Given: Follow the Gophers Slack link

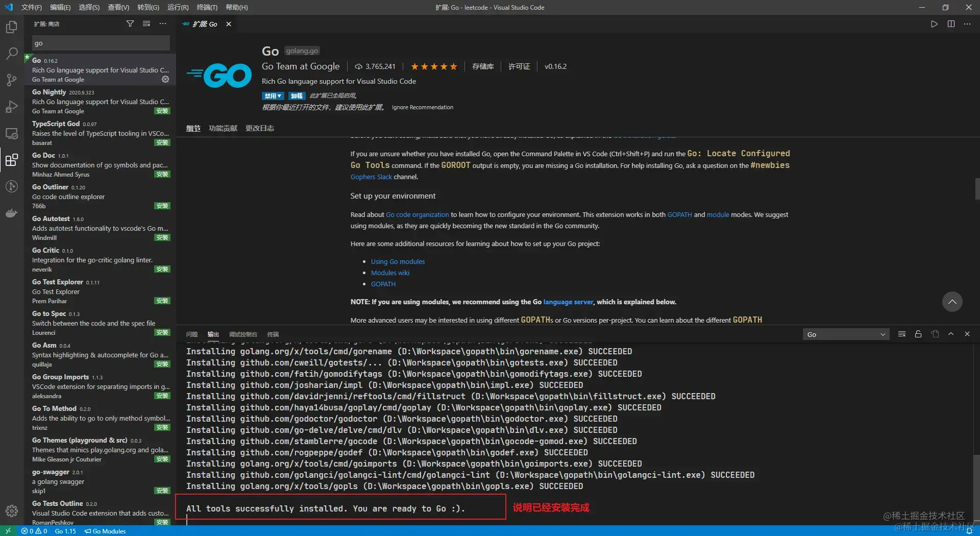Looking at the screenshot, I should pos(371,177).
